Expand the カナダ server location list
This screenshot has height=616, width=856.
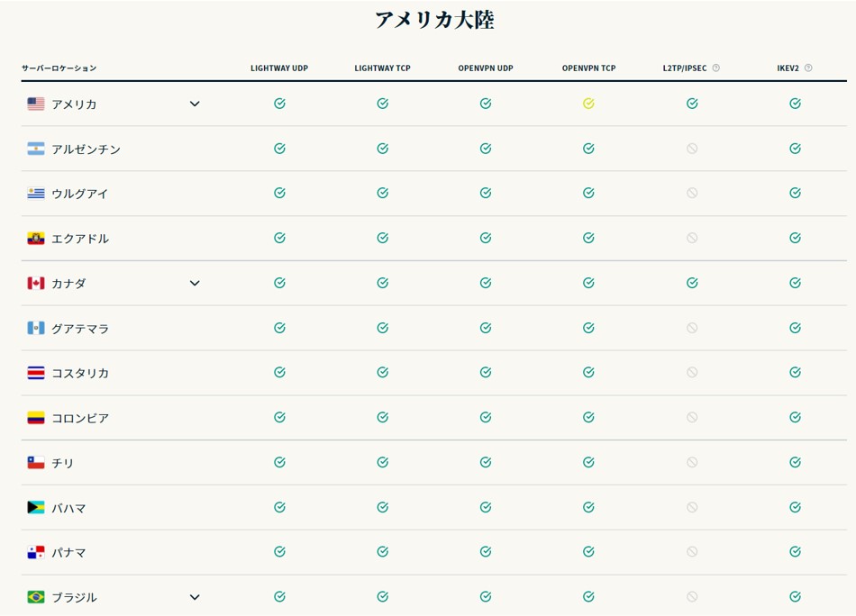click(195, 283)
